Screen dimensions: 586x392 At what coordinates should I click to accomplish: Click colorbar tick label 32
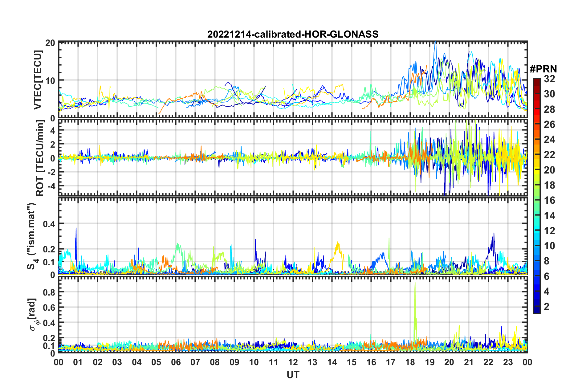(x=549, y=79)
